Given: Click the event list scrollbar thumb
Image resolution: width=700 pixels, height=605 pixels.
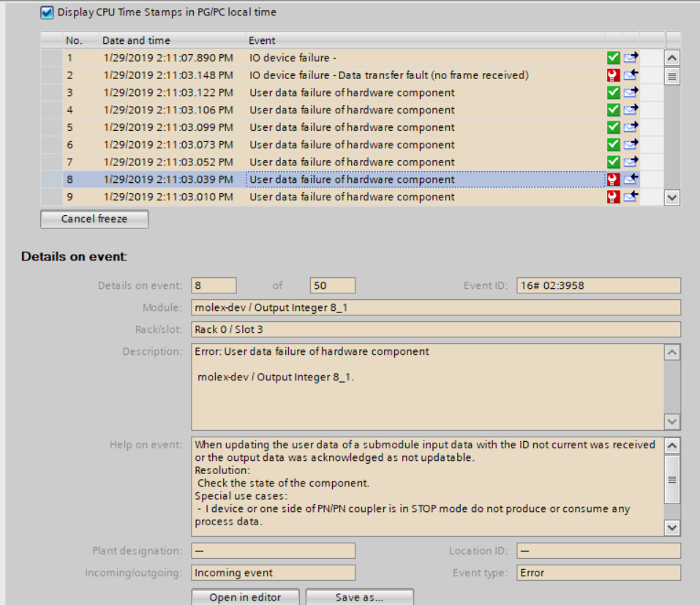Looking at the screenshot, I should pos(672,76).
